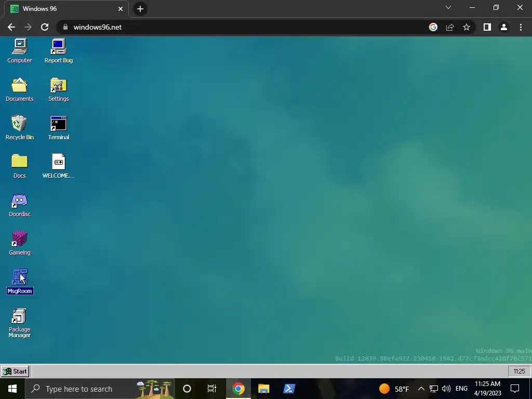This screenshot has width=532, height=399.
Task: Toggle the browser side panel
Action: pos(487,27)
